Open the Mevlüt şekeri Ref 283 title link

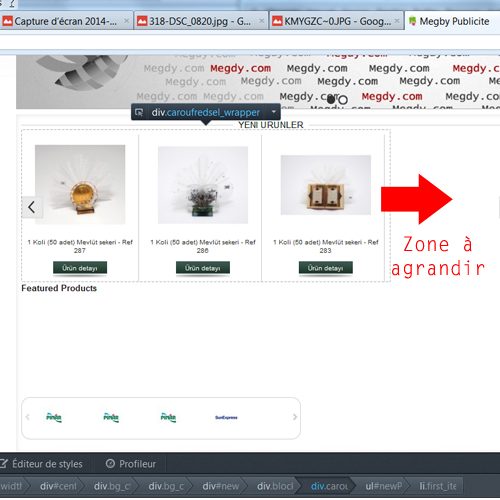326,246
